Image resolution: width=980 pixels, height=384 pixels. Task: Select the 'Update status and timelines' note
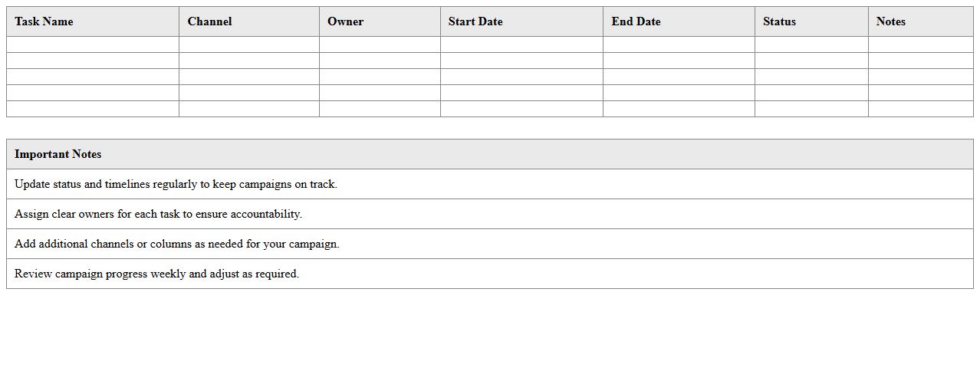point(176,184)
